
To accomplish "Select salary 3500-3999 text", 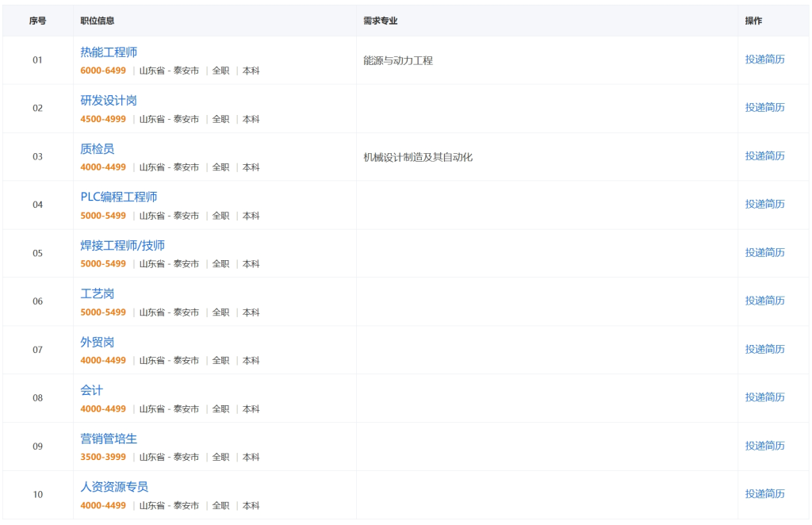I will 103,457.
